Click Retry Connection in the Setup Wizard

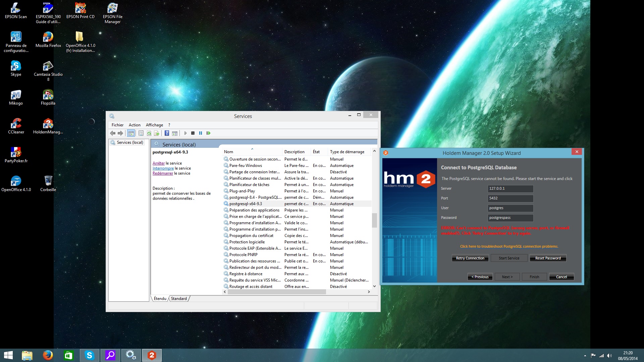click(470, 258)
